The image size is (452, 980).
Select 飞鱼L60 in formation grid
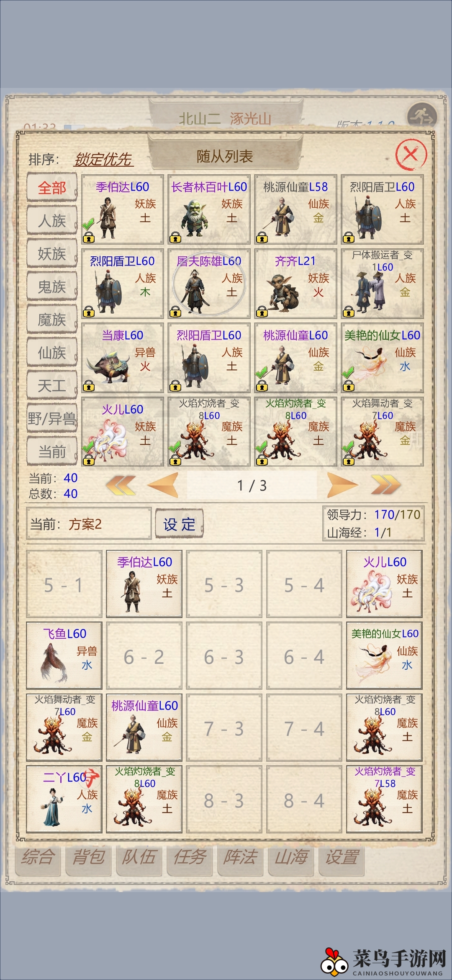tap(64, 655)
